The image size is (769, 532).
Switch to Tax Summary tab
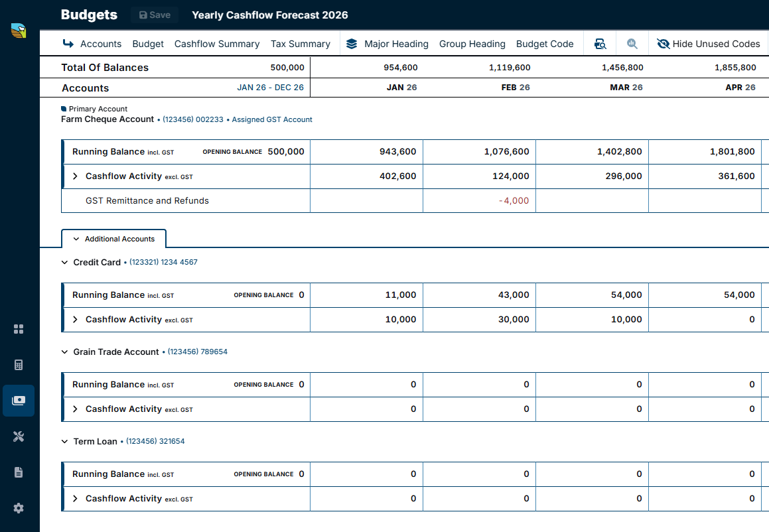click(301, 44)
